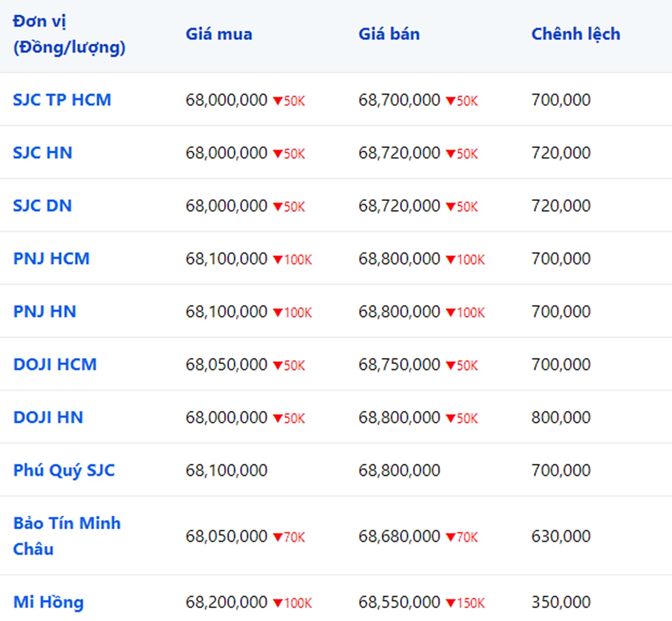Select PNJ HCM buy price 68,100,000
672x621 pixels.
click(x=227, y=259)
